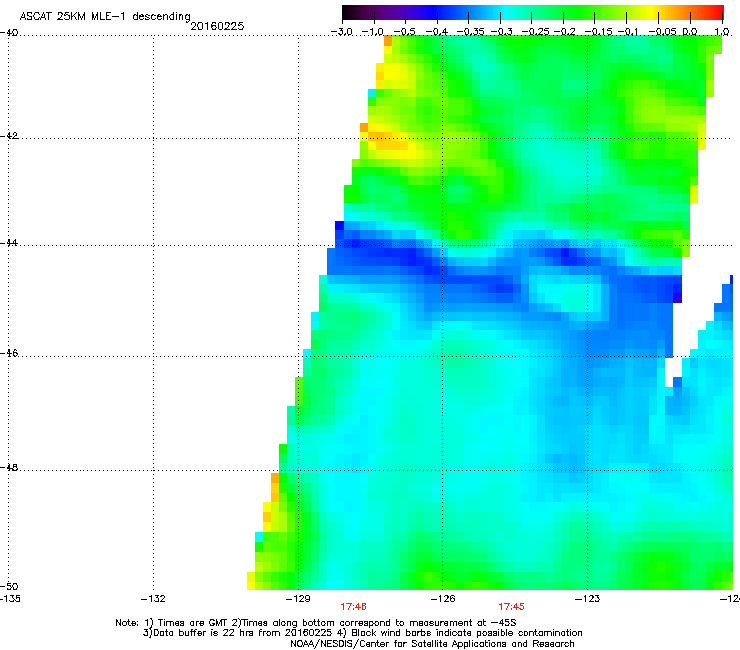Image resolution: width=740 pixels, height=650 pixels.
Task: Click the color scale label -0.2
Action: pos(564,32)
